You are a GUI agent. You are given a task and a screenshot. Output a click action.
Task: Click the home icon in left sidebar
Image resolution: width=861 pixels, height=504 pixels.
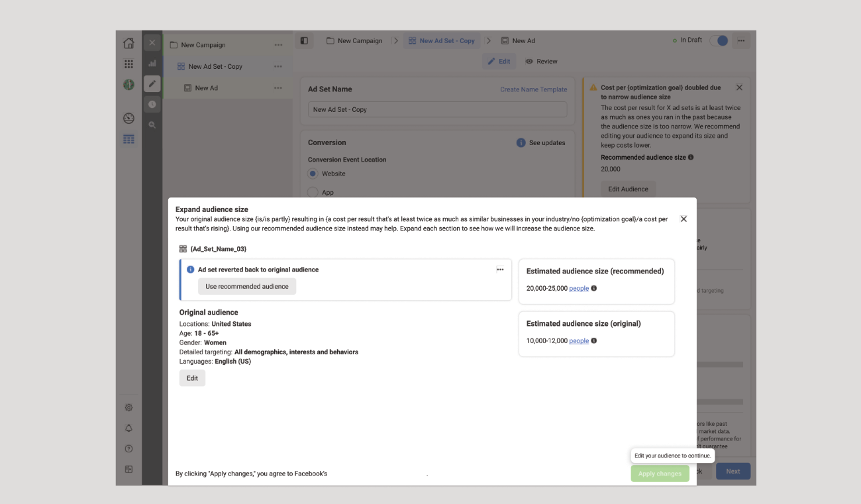point(128,44)
